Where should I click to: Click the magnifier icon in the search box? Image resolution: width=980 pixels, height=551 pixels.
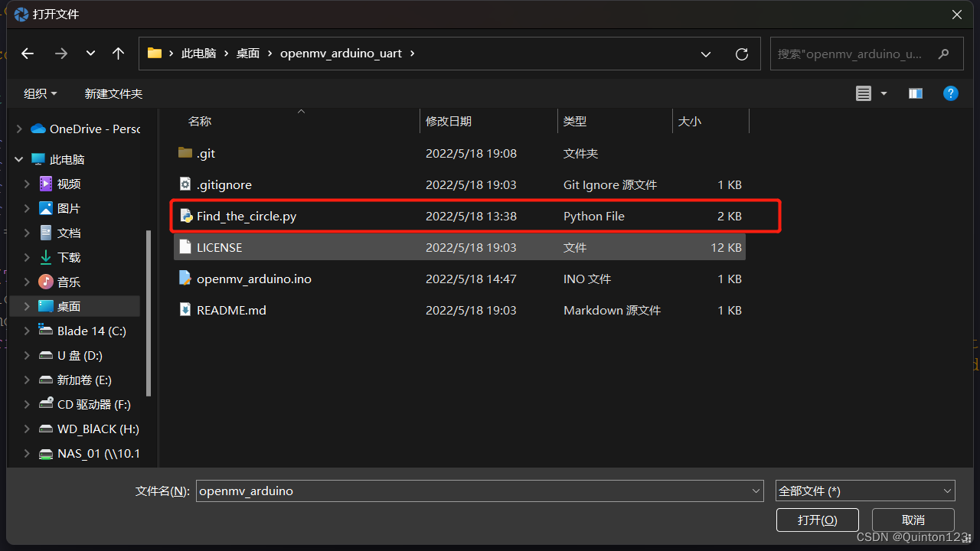(943, 54)
